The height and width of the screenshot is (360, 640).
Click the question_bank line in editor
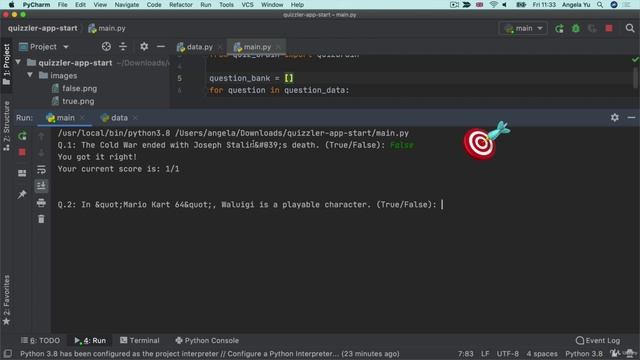(x=251, y=78)
